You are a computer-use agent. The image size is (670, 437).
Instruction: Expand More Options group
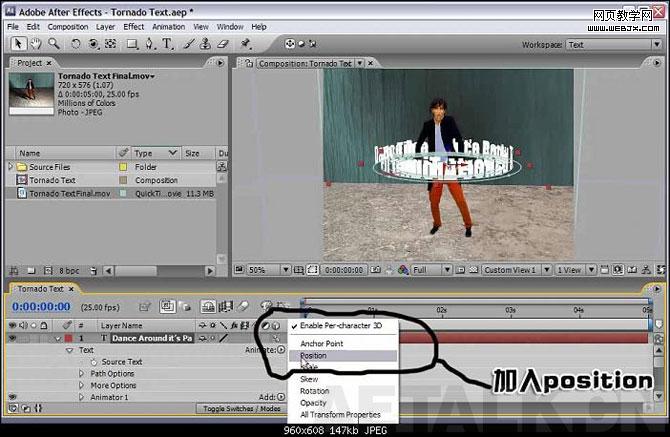[82, 385]
